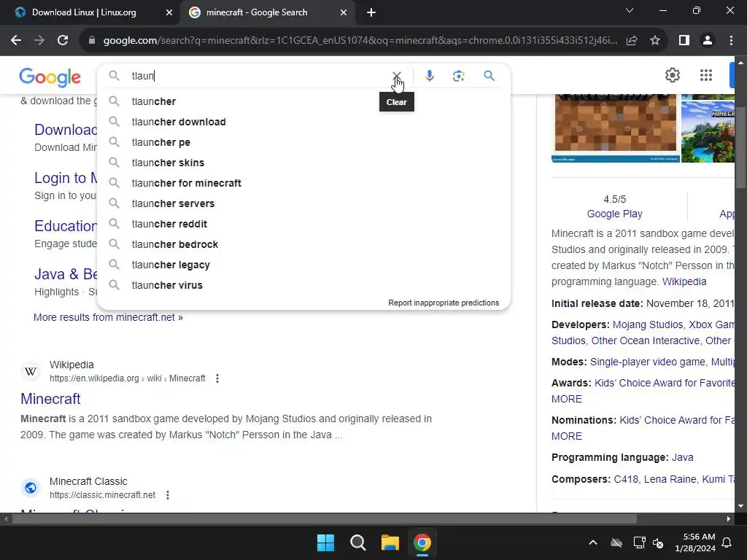Close the Download Linux tab

pyautogui.click(x=169, y=12)
